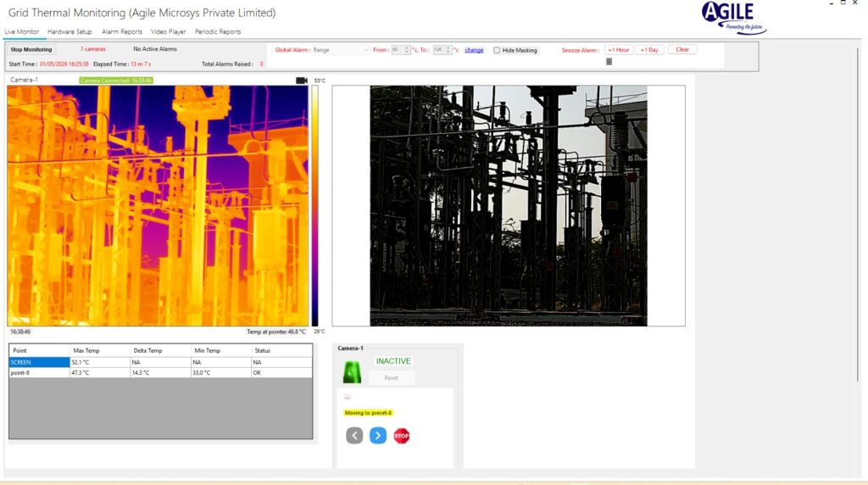This screenshot has height=485, width=868.
Task: Click the No Active Alarms text
Action: pos(155,48)
